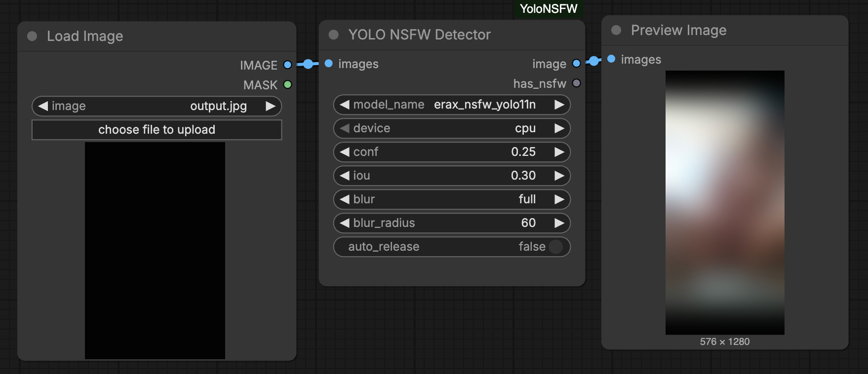The height and width of the screenshot is (374, 868).
Task: Open the blur mode dropdown set to full
Action: (452, 199)
